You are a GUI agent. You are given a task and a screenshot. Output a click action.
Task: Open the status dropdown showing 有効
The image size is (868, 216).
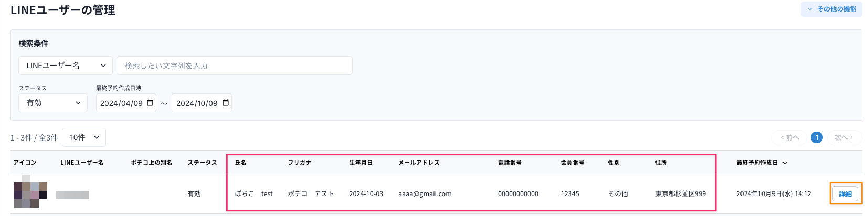pos(53,103)
